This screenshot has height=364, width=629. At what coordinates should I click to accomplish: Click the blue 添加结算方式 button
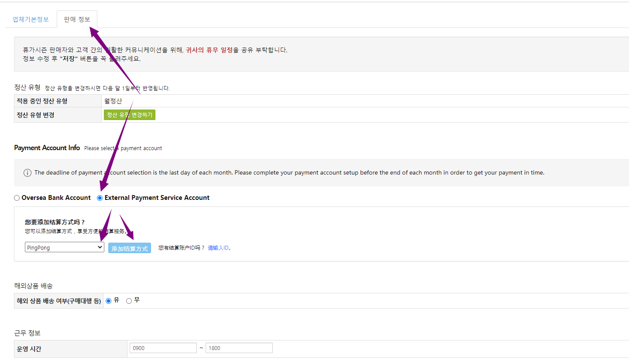(x=130, y=248)
